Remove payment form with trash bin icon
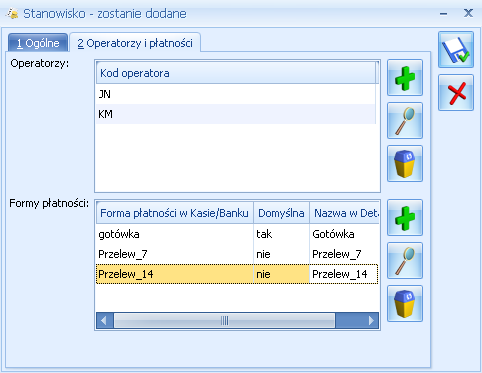482x373 pixels. pyautogui.click(x=405, y=304)
